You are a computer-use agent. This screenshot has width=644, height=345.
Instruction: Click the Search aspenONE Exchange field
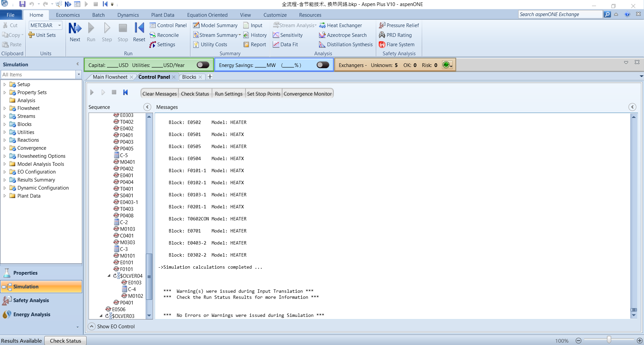click(x=560, y=14)
